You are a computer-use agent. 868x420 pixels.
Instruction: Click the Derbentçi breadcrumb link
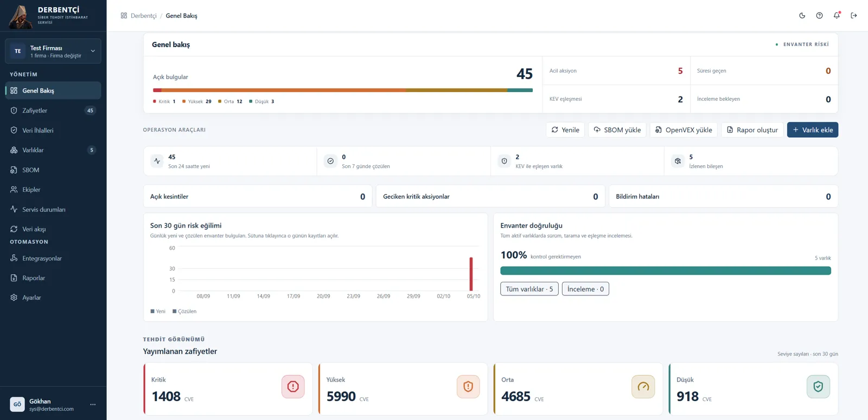click(x=144, y=16)
